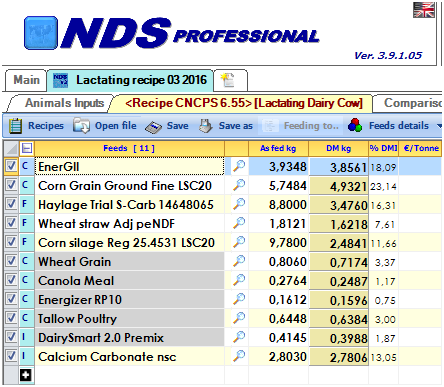This screenshot has width=444, height=387.
Task: Click the Recipes clipboard icon
Action: (15, 126)
